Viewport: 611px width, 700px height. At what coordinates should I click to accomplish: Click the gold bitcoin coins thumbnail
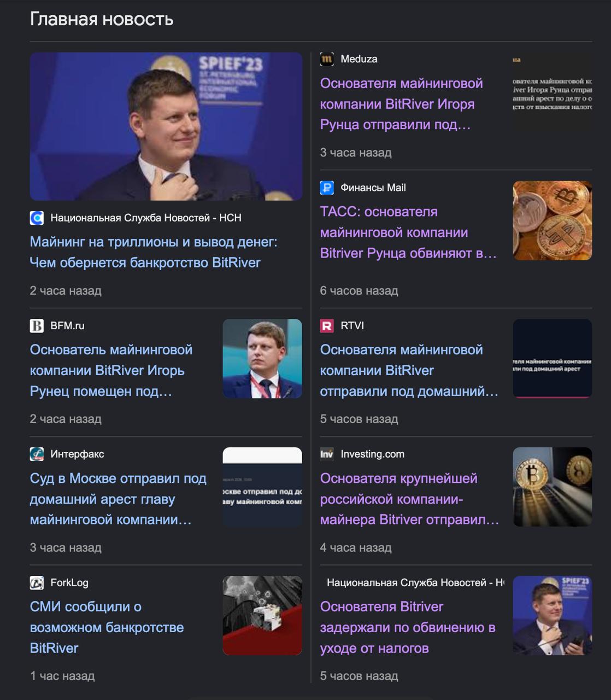[x=553, y=220]
